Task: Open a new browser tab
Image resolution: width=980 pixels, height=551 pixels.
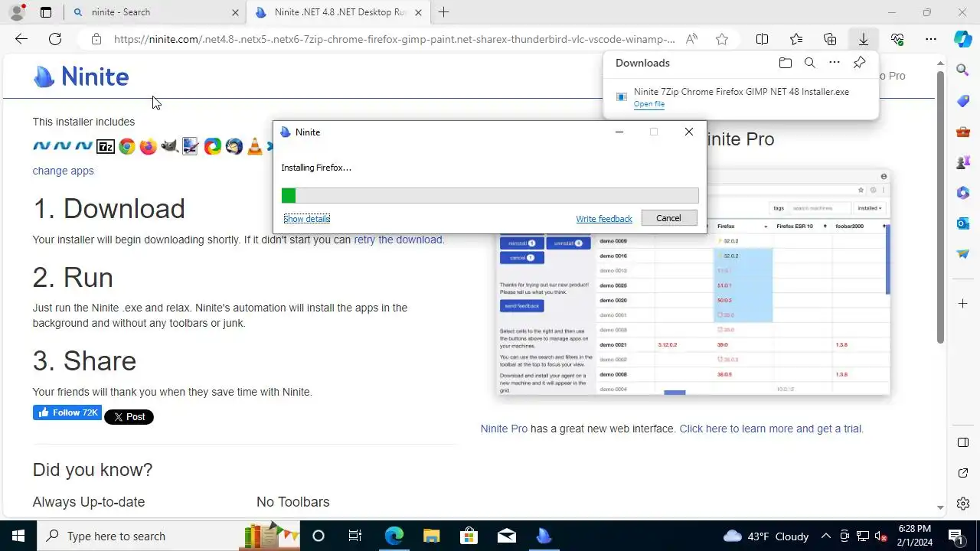Action: pos(443,12)
